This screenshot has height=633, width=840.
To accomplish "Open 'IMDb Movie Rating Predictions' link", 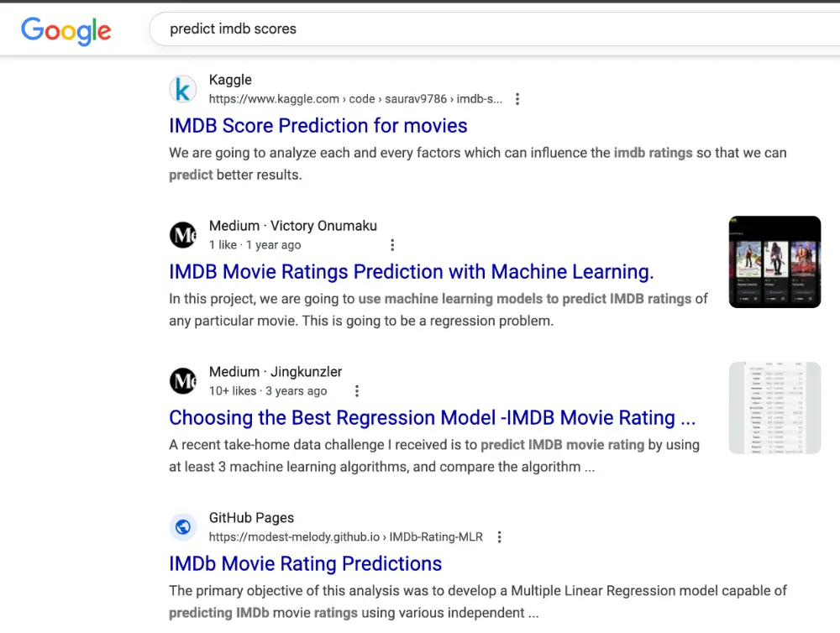I will click(306, 564).
